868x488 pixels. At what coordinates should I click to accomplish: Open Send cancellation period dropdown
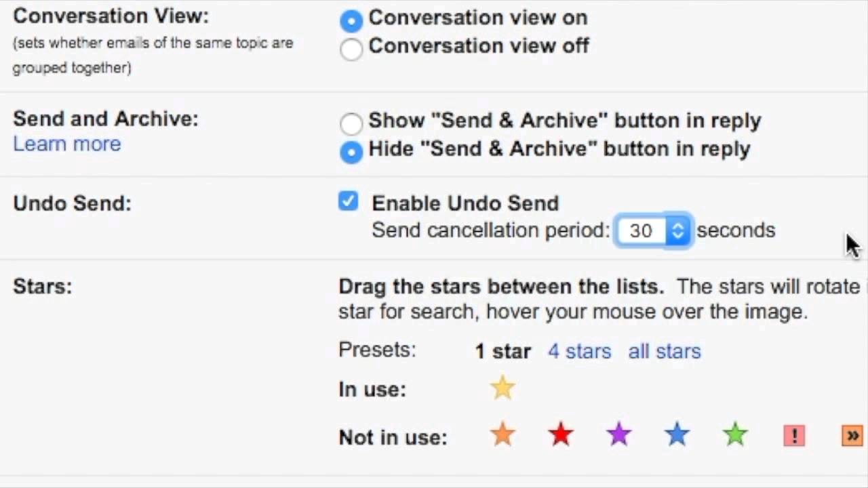point(652,230)
